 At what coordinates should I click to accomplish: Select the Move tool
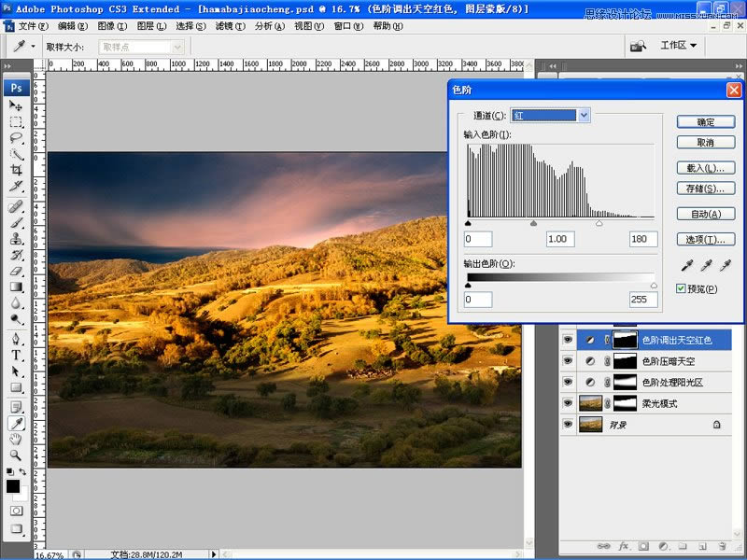[x=16, y=106]
